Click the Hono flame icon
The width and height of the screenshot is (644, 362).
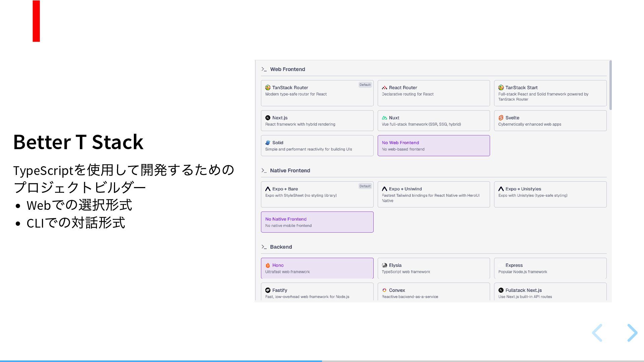(x=268, y=265)
